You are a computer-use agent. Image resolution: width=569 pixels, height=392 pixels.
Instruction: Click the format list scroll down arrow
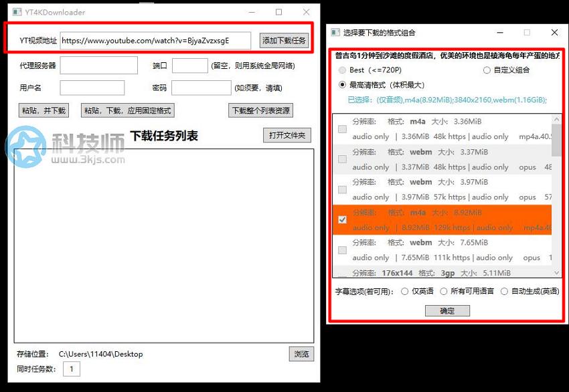(x=556, y=273)
